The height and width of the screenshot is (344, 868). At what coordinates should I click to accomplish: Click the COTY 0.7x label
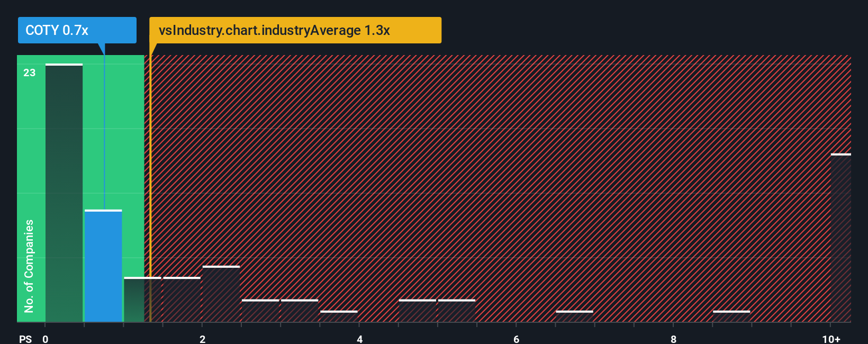(x=77, y=30)
